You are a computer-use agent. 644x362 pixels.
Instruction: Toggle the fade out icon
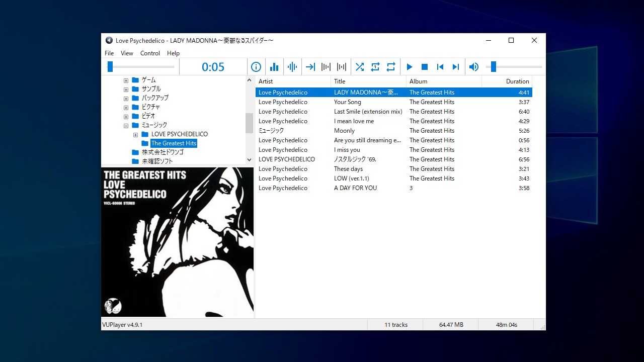(x=326, y=67)
